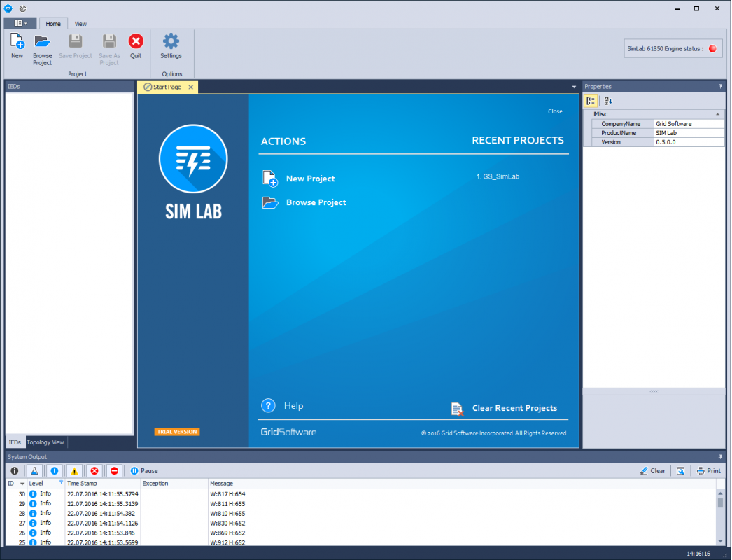Click the Clear button in System Output
The height and width of the screenshot is (560, 732).
tap(652, 470)
